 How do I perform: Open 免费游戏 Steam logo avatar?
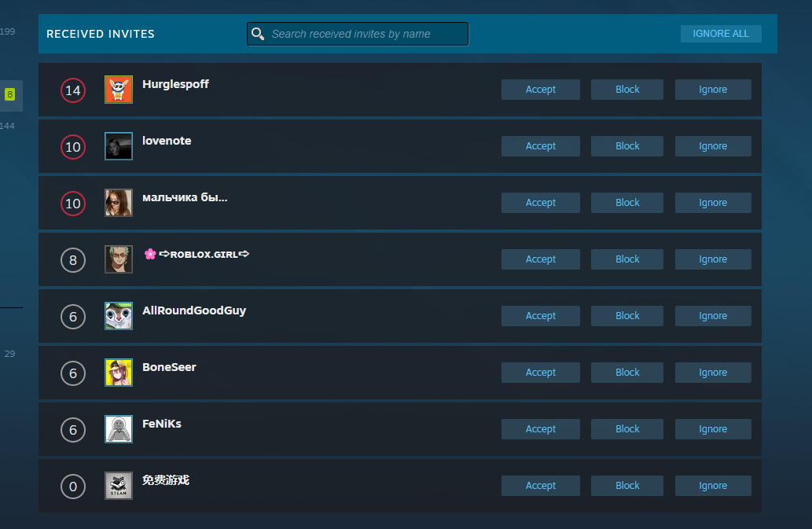[119, 486]
